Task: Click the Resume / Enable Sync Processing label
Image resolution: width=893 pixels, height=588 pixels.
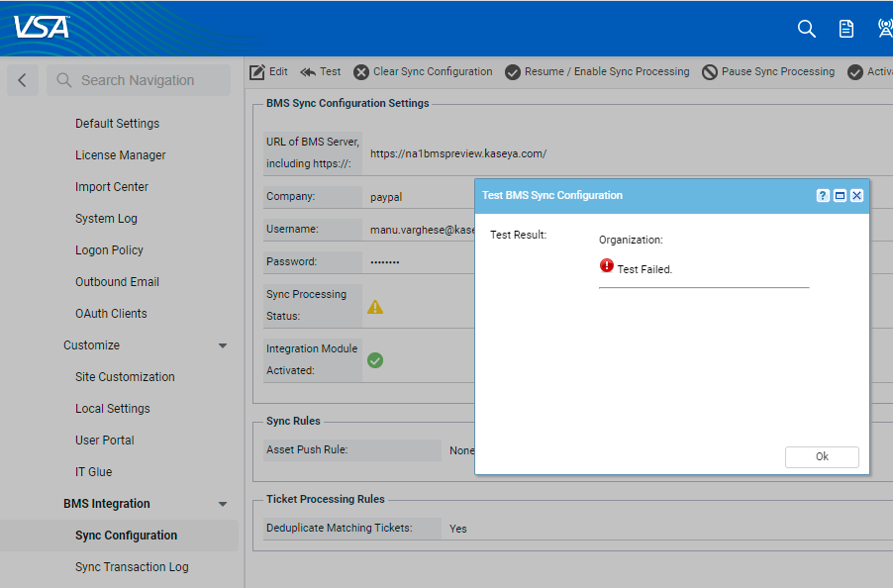Action: (607, 71)
